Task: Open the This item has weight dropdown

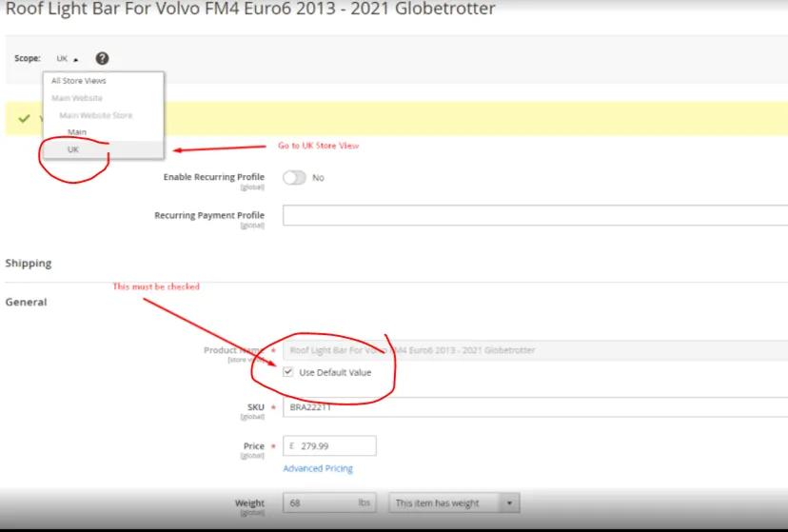Action: click(454, 502)
